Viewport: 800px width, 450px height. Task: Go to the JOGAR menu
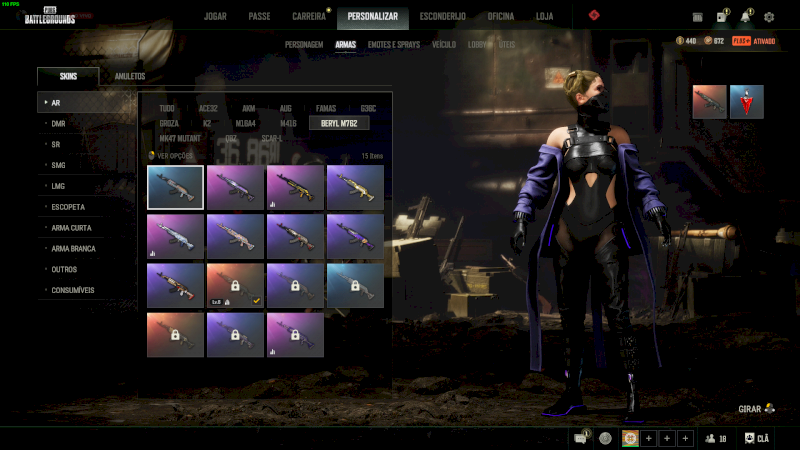[x=215, y=16]
